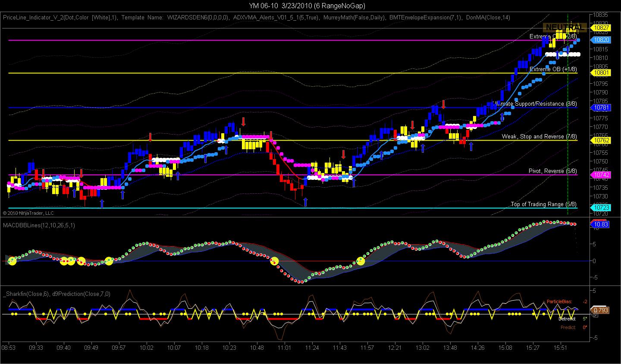Select the 10750 price axis tick label
621x364 pixels.
pos(601,161)
